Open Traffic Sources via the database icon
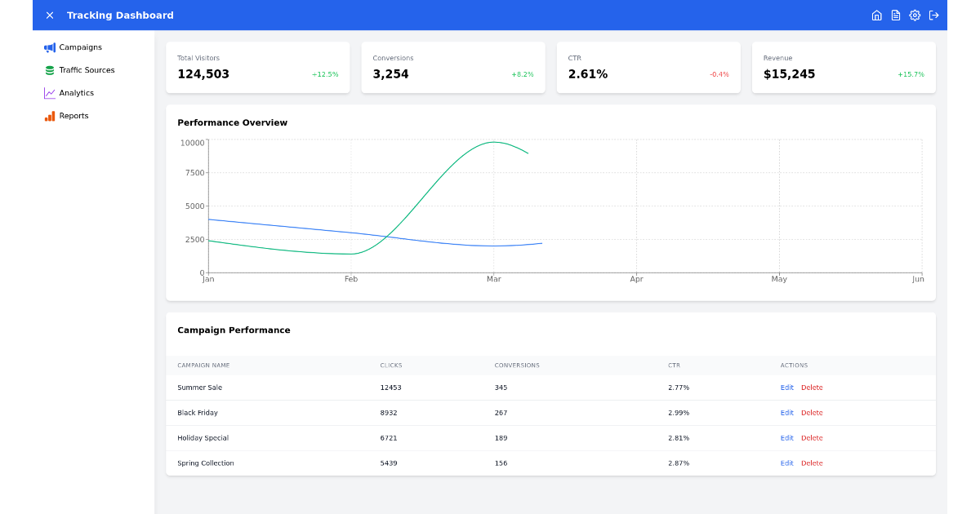 [x=48, y=70]
